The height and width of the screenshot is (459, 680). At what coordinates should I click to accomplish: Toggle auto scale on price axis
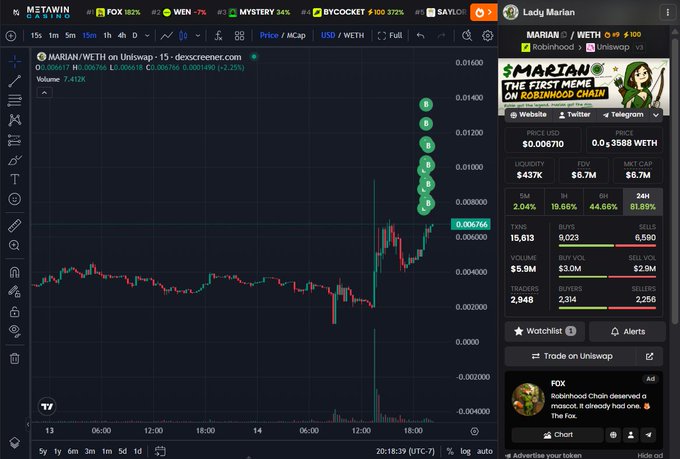click(485, 451)
